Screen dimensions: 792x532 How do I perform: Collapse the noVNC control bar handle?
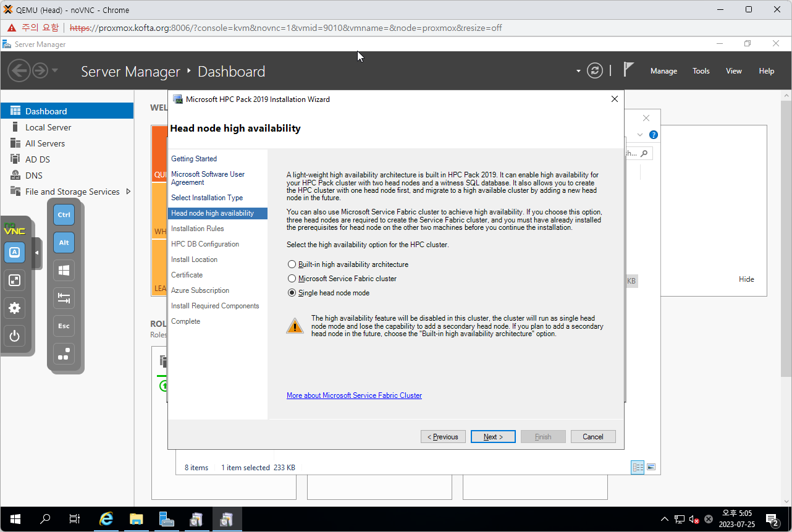(x=36, y=253)
